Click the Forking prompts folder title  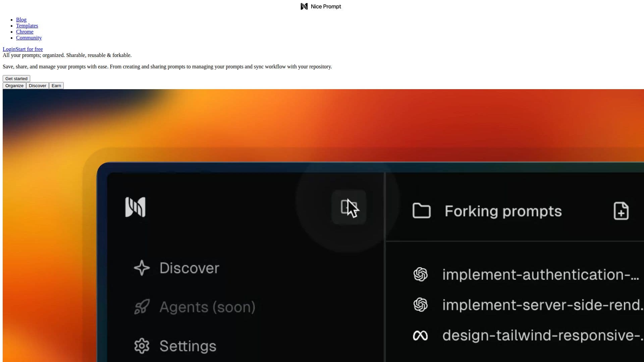pyautogui.click(x=503, y=211)
